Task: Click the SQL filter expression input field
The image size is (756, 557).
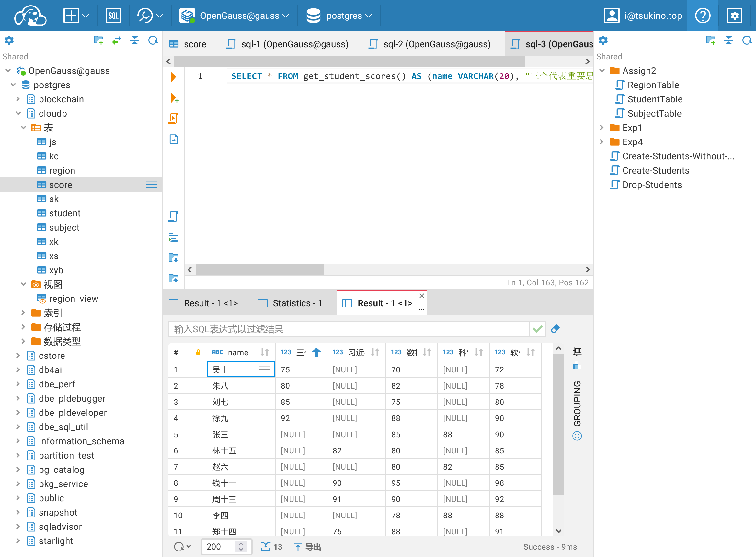Action: [x=348, y=329]
